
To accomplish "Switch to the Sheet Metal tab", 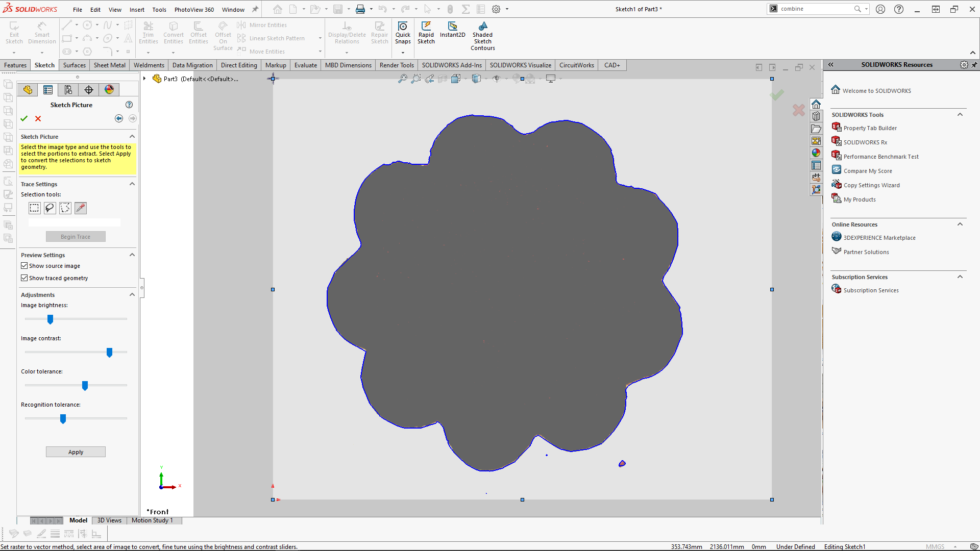I will point(109,65).
